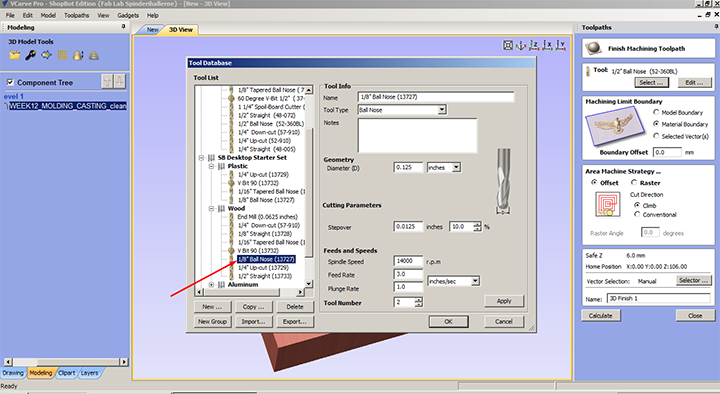Open the Edit menu
720x394 pixels.
pos(28,15)
